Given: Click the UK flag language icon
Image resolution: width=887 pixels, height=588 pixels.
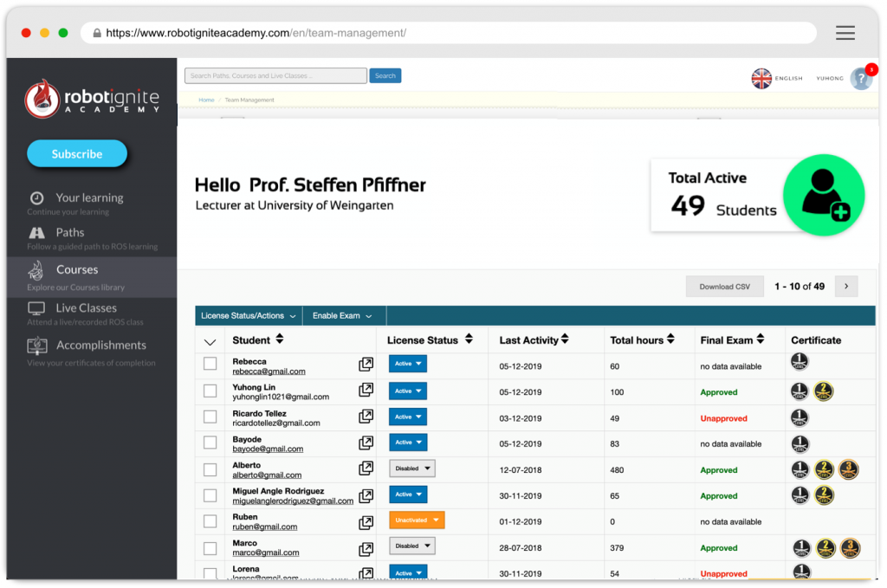Looking at the screenshot, I should [x=761, y=79].
